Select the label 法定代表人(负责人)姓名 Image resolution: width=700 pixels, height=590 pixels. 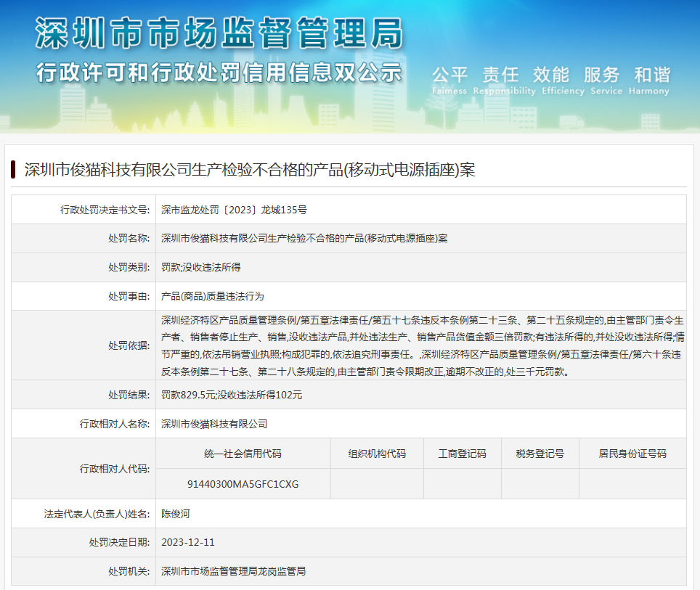tap(97, 514)
